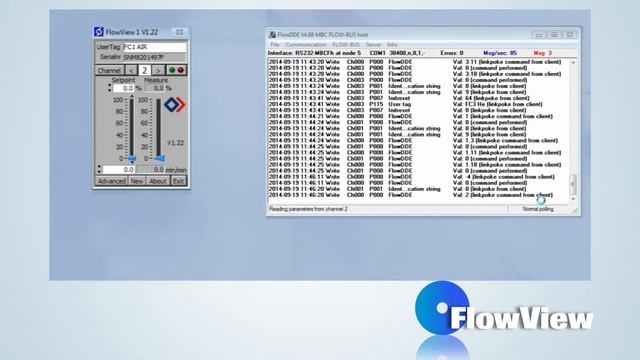Click the Bronkhorst diamond logo in FlowView
Screen dimensions: 640x360
[175, 104]
